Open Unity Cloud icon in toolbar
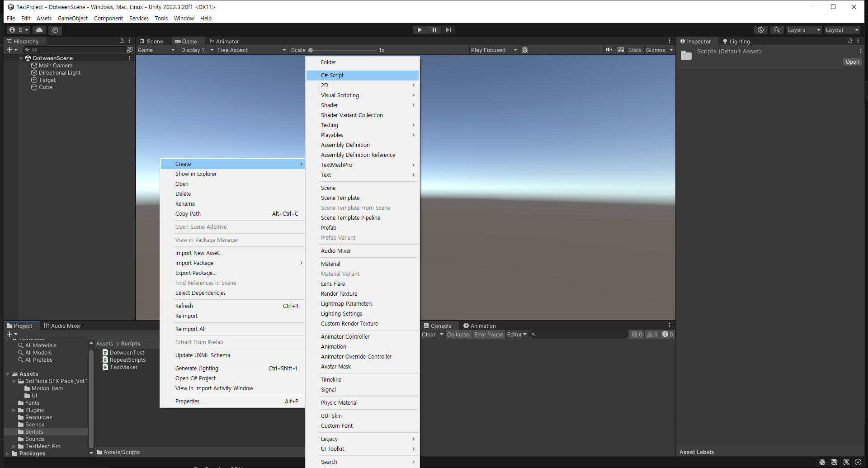Image resolution: width=868 pixels, height=468 pixels. click(39, 30)
